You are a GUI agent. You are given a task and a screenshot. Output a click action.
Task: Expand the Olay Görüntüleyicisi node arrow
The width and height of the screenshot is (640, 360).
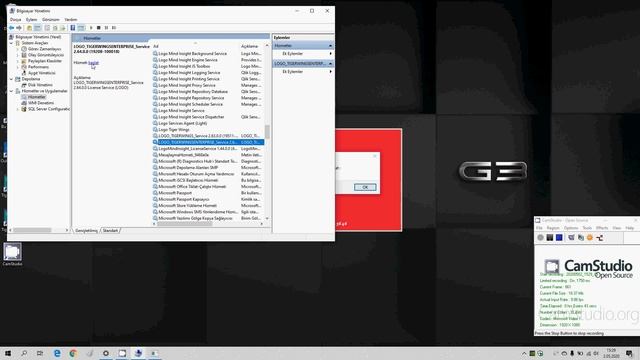[x=18, y=55]
